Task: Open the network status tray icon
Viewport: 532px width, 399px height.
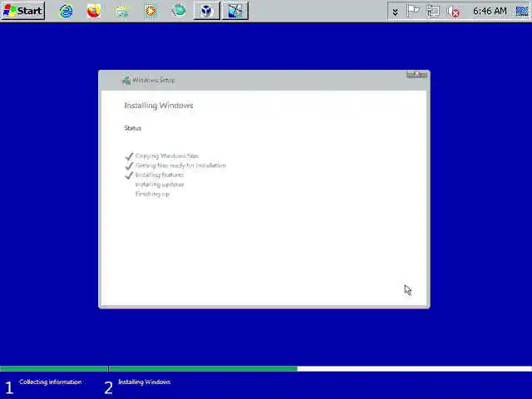Action: (x=433, y=12)
